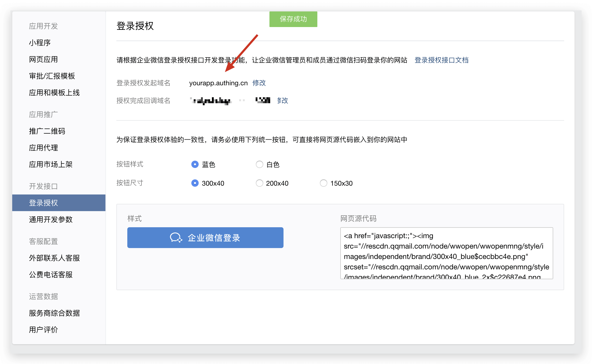
Task: Open the 登录授权接口文档 link
Action: (441, 60)
